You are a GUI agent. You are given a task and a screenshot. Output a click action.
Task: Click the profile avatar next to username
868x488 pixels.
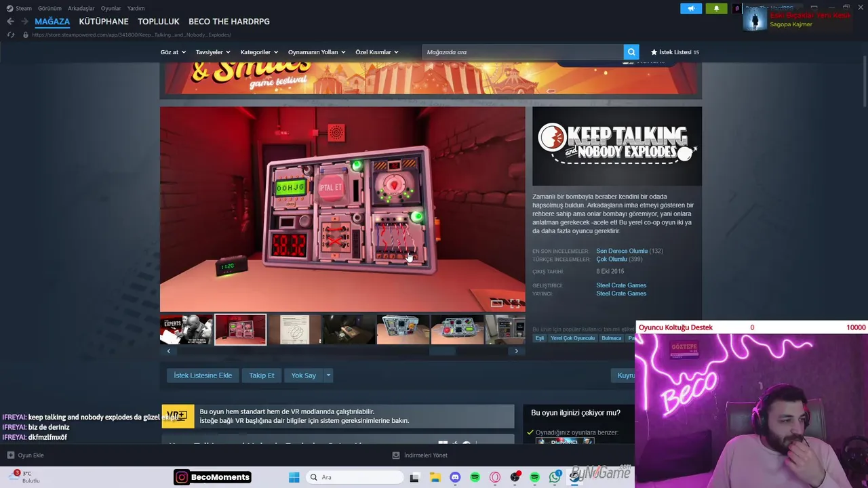pyautogui.click(x=736, y=9)
